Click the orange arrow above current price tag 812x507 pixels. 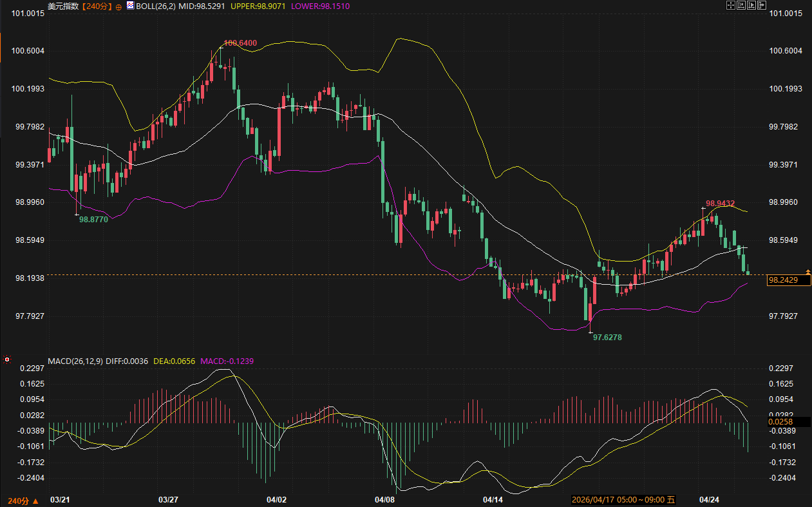(x=807, y=273)
